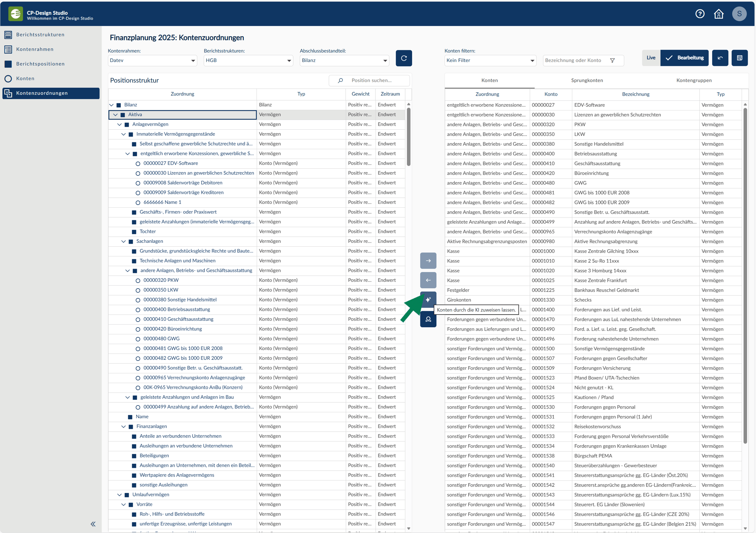This screenshot has width=756, height=533.
Task: Collapse sidebar with double chevron icon
Action: 93,524
